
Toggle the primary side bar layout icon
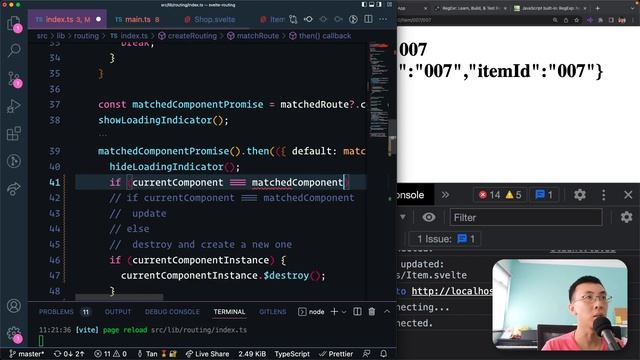click(x=364, y=4)
